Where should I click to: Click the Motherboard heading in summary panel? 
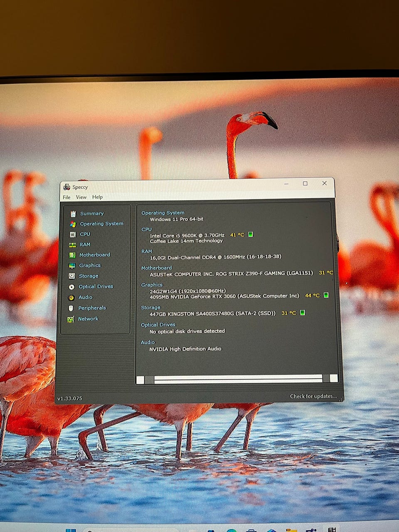(x=156, y=268)
